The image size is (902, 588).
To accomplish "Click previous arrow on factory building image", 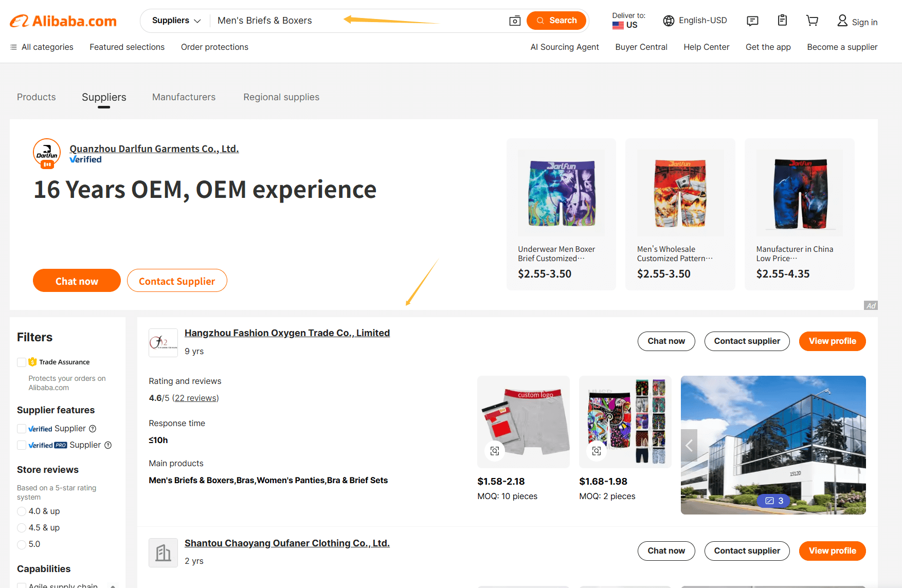I will 689,445.
